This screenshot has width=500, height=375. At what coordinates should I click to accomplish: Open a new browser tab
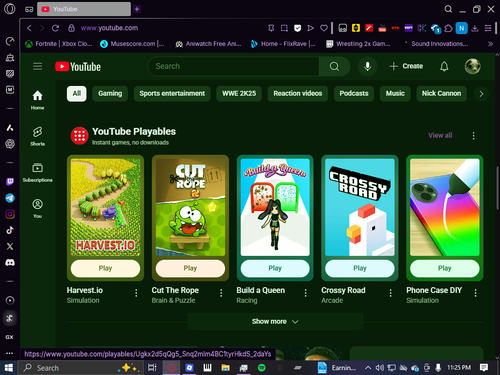[137, 9]
